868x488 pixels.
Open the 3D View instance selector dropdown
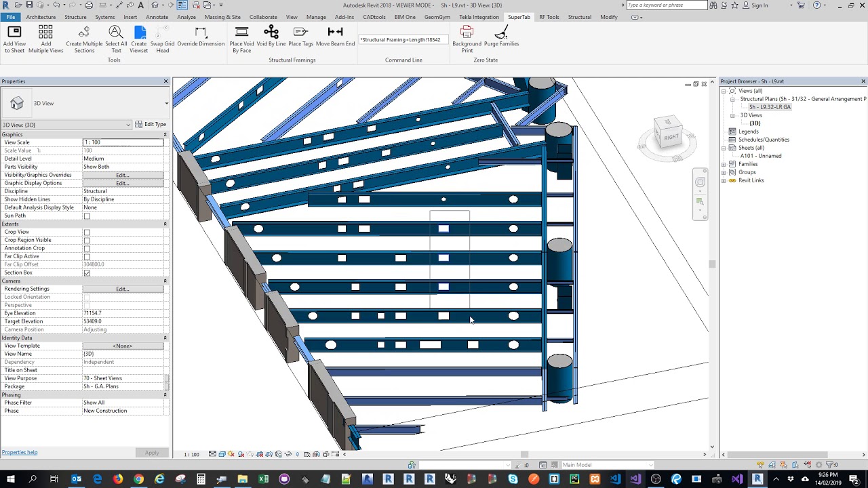pos(66,125)
